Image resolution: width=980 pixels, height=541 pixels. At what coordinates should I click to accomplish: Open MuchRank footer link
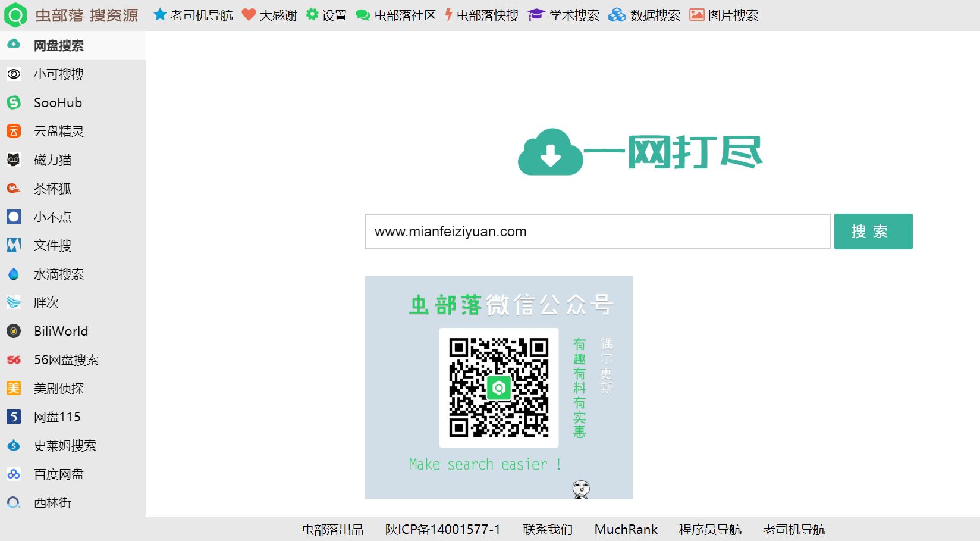click(626, 529)
